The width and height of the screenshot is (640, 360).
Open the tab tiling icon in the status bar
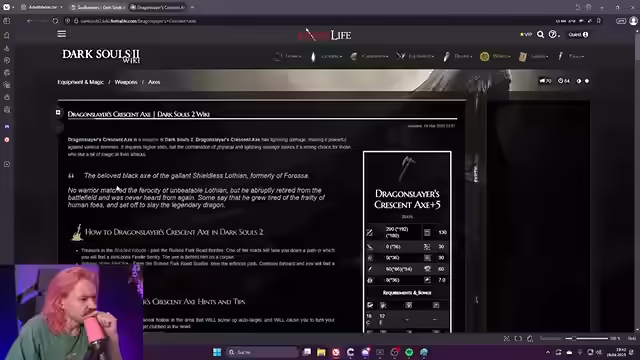tap(518, 338)
